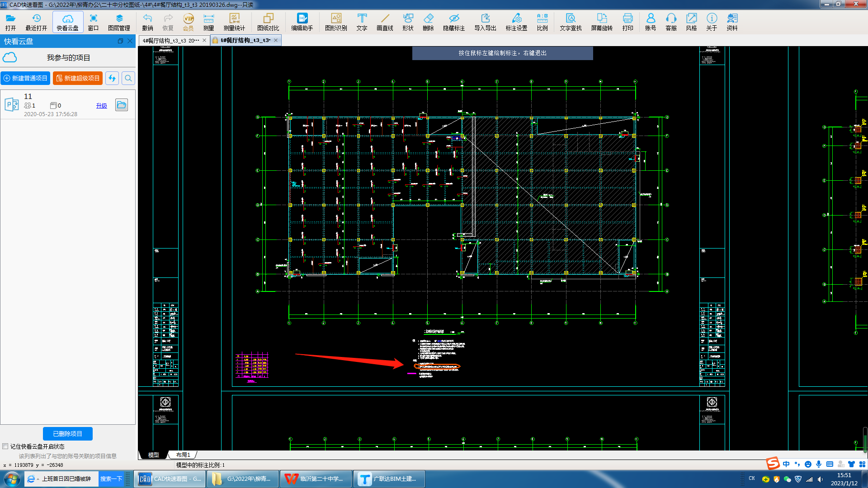Open the 关于 about dialog
This screenshot has height=488, width=868.
click(x=712, y=22)
